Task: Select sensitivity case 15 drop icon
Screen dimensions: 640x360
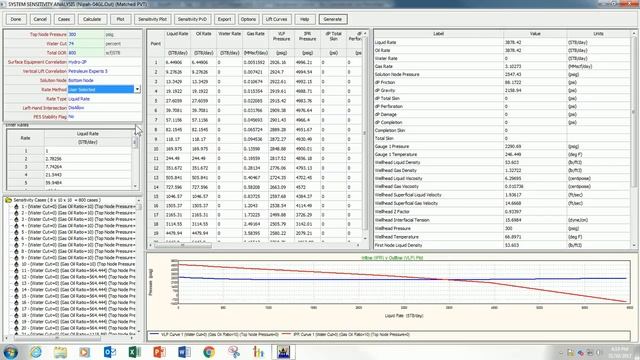Action: 16,296
